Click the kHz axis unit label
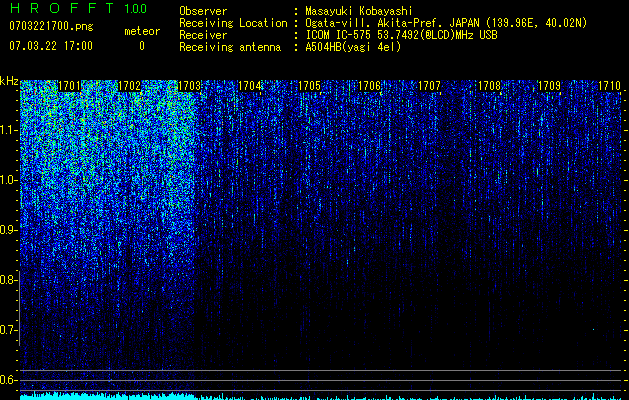 pyautogui.click(x=9, y=81)
